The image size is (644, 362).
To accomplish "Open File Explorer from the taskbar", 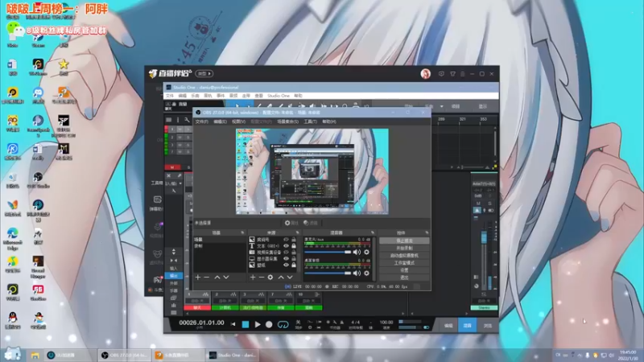I will (35, 356).
